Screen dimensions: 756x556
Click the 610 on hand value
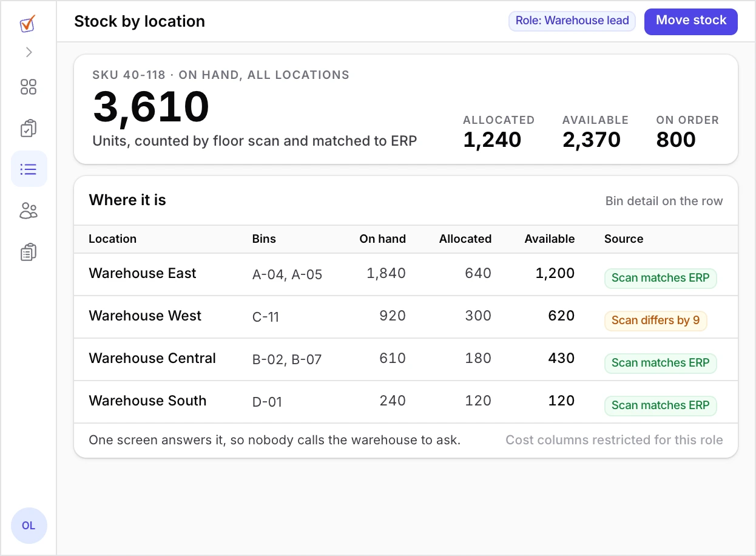393,358
